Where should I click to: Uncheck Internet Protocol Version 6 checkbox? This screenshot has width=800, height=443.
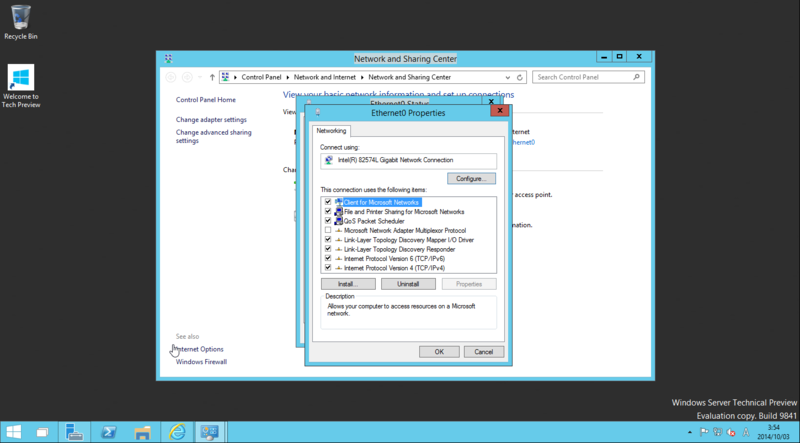(328, 258)
